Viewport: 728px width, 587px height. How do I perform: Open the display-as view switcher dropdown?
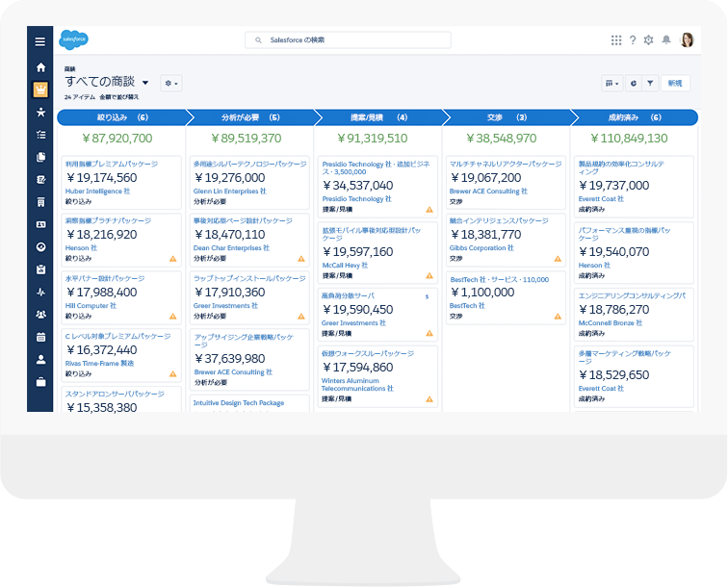point(612,84)
